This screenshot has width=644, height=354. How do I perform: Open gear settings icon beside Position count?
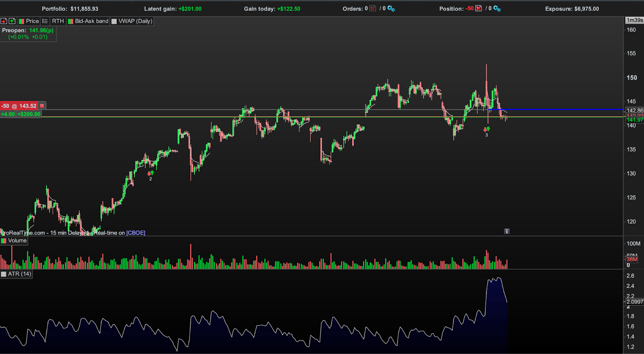click(497, 8)
